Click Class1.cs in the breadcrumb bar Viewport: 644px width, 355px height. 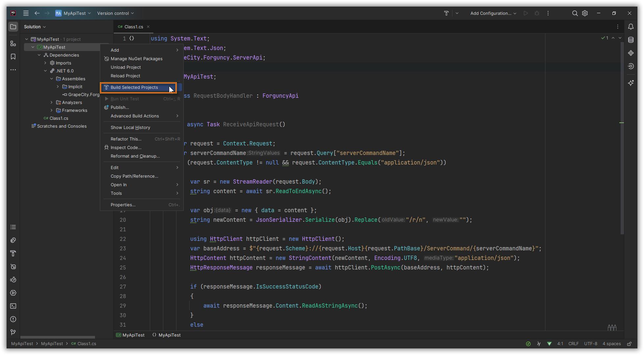tap(86, 344)
